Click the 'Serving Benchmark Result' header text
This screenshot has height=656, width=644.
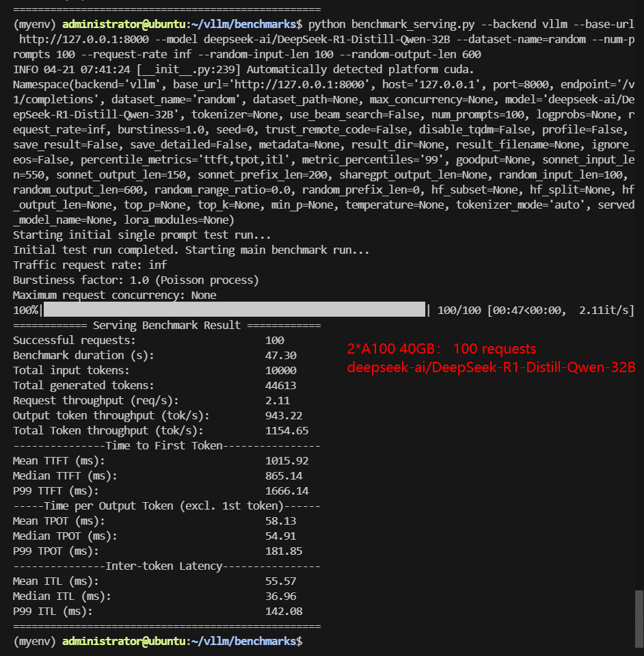[x=167, y=325]
